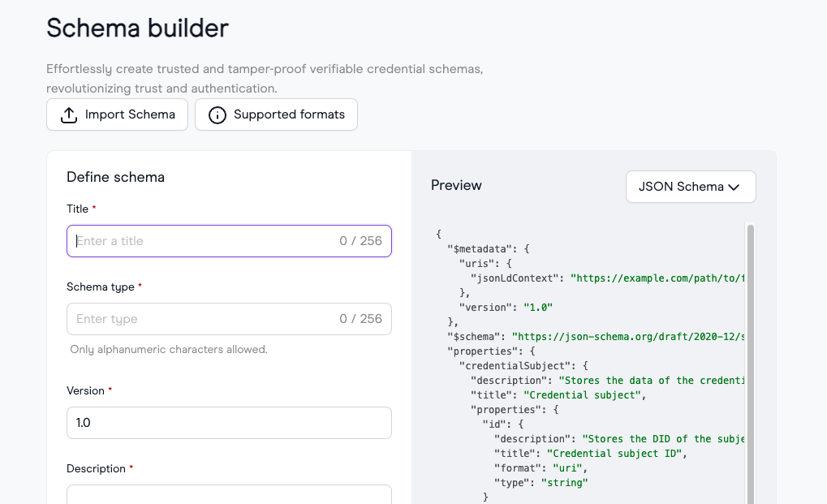The height and width of the screenshot is (504, 827).
Task: Click the preview panel vertical scrollbar
Action: pos(750,364)
